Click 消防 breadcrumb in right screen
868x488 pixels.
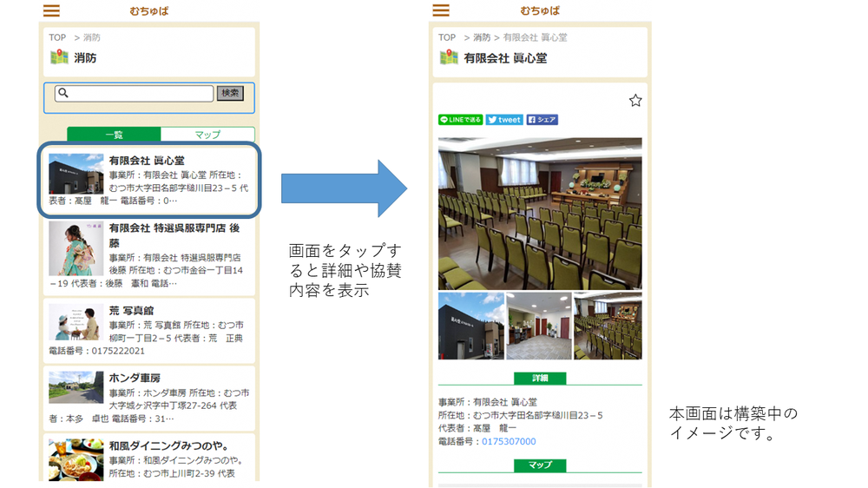(x=482, y=37)
